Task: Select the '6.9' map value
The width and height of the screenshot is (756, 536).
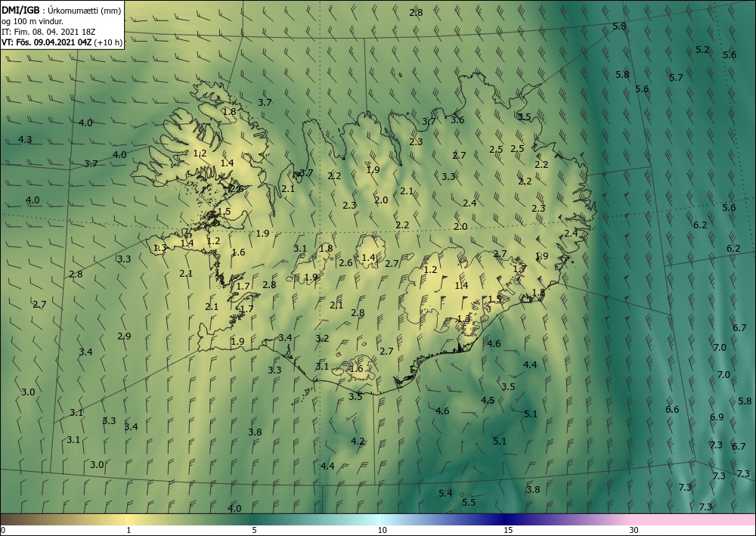Action: click(x=717, y=417)
